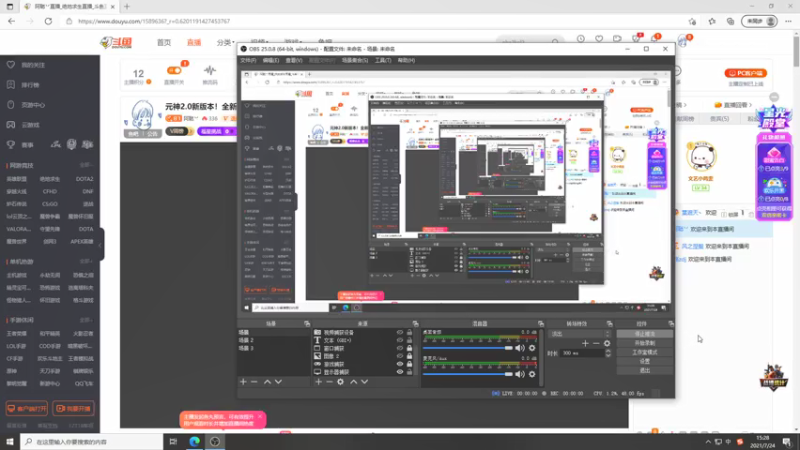Screen dimensions: 800x450
Task: Add a new scene with plus icon
Action: (x=243, y=382)
